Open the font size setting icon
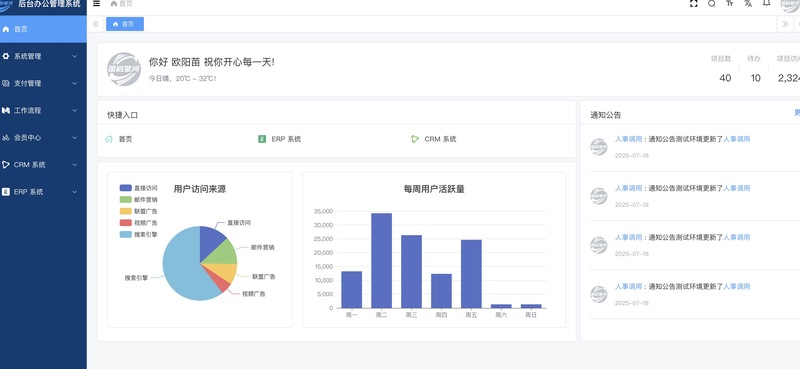800x369 pixels. [x=730, y=3]
